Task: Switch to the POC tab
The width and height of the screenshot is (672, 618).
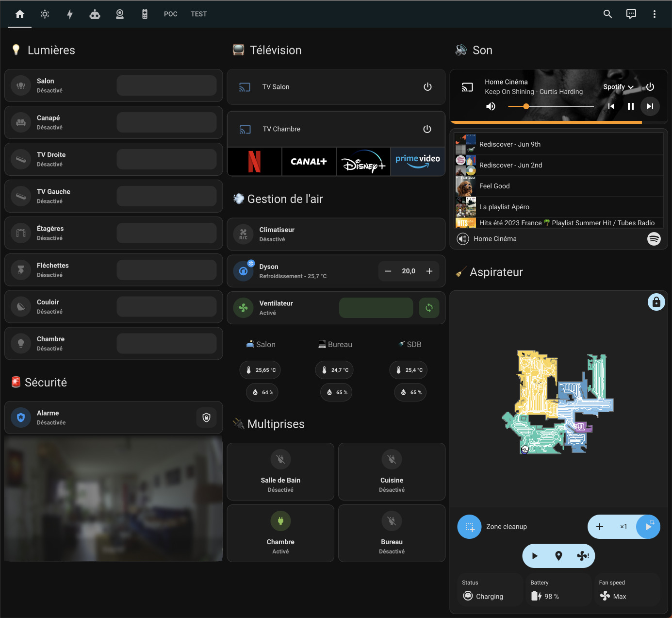Action: (x=171, y=14)
